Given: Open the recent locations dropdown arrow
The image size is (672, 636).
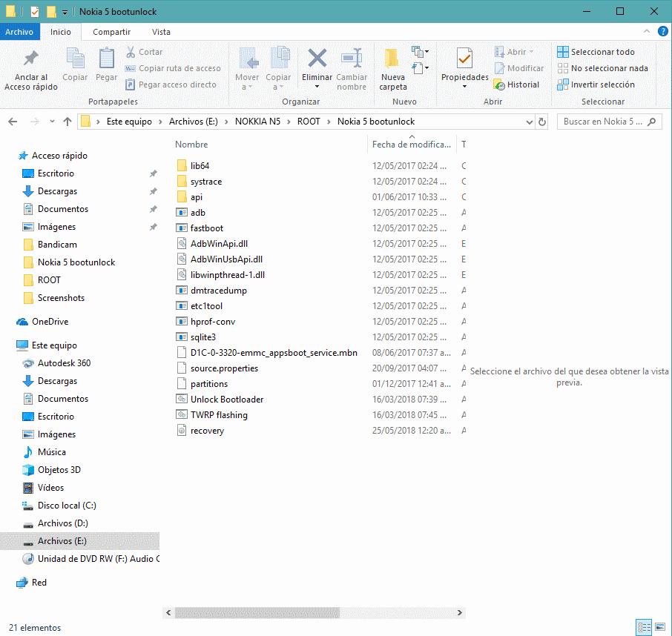Looking at the screenshot, I should click(52, 122).
